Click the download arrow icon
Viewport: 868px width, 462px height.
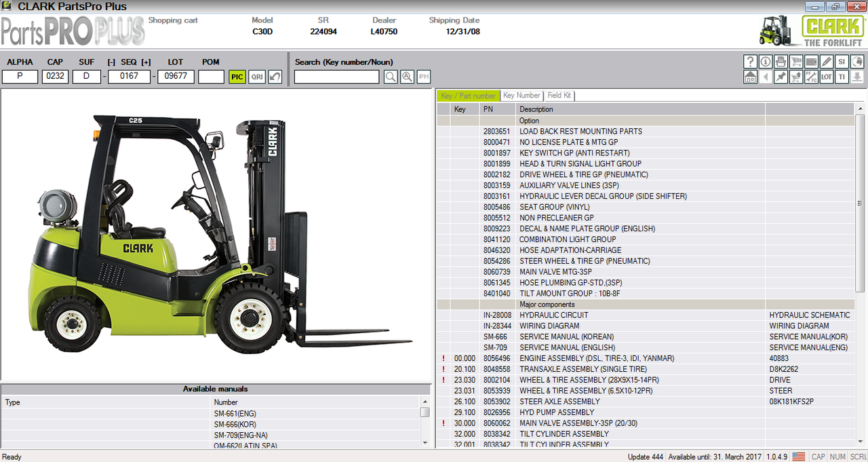856,77
